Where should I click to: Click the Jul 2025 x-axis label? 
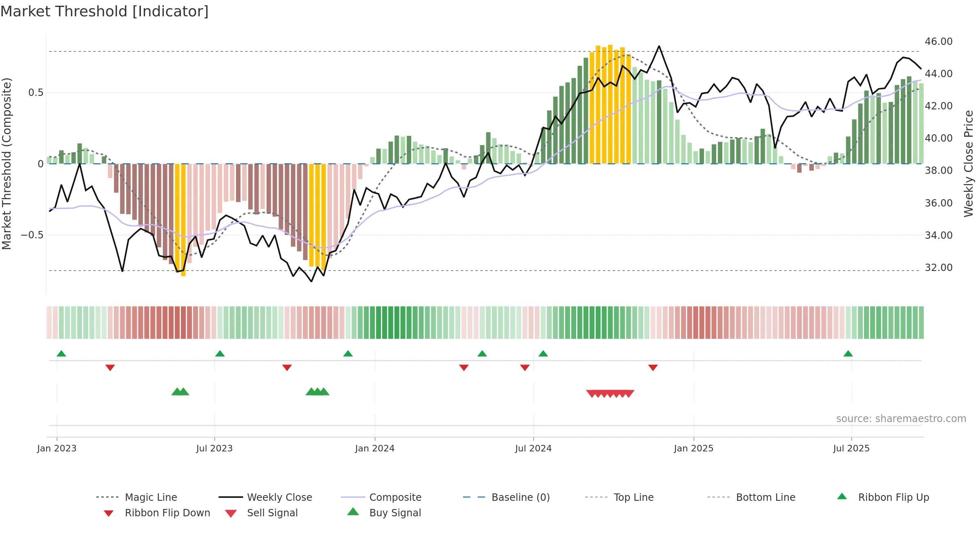851,448
